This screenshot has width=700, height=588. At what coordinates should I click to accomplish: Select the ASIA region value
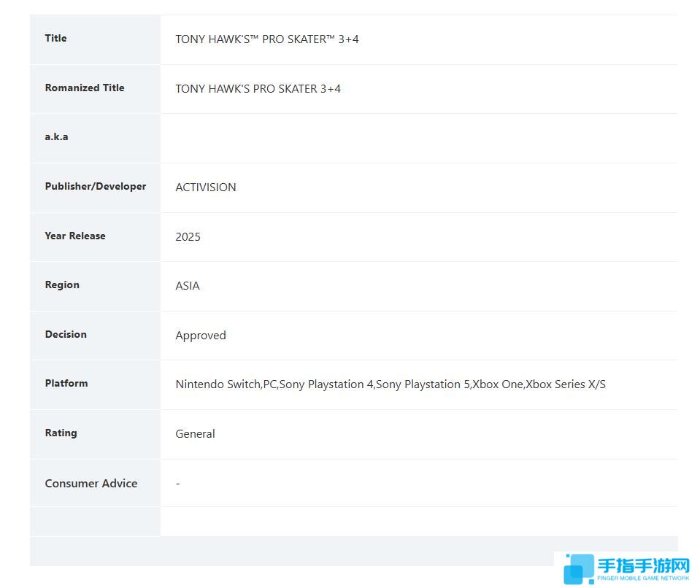click(188, 286)
